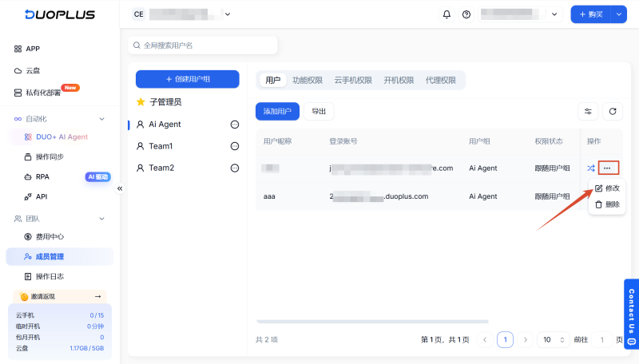Open more options for Team1 group

(235, 146)
